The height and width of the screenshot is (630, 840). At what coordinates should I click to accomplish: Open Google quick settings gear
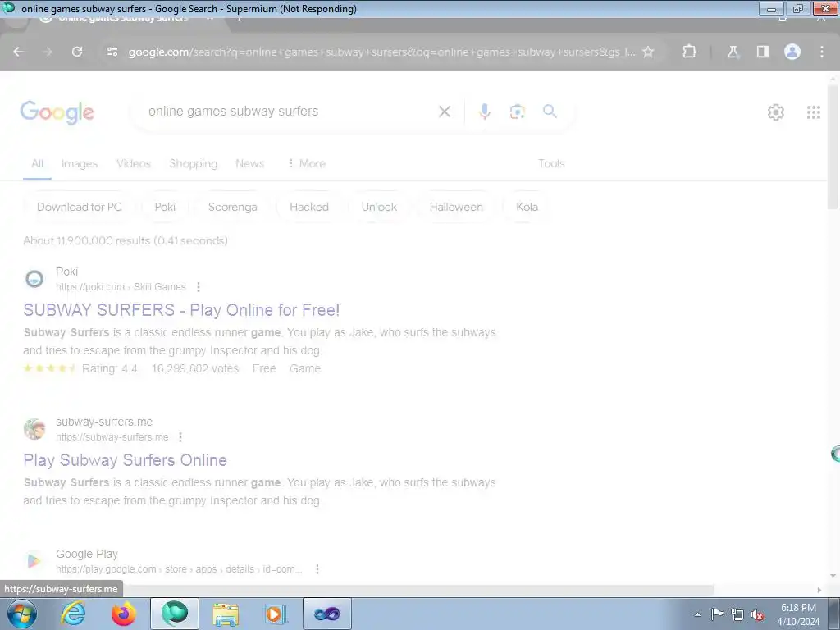(x=776, y=112)
